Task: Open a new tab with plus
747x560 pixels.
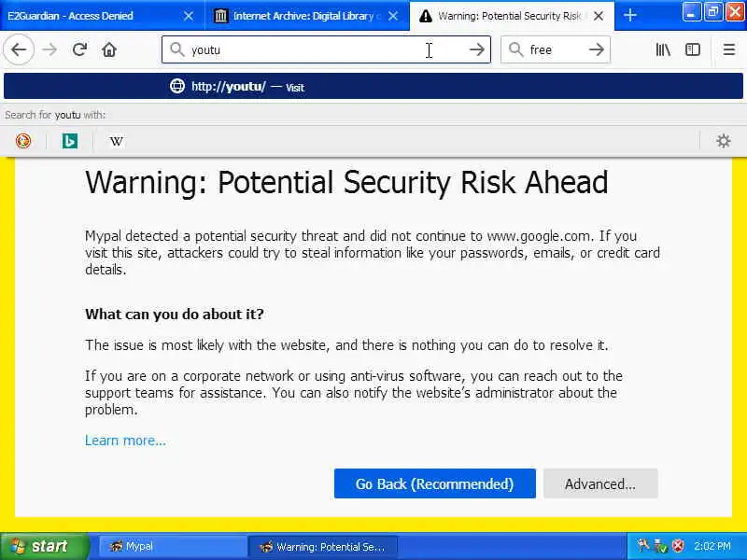Action: [x=629, y=16]
